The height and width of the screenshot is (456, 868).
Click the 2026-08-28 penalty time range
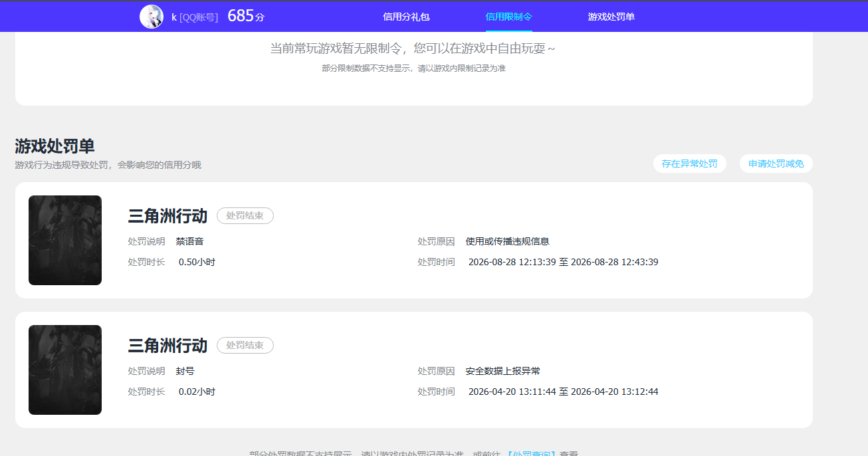[x=564, y=262]
